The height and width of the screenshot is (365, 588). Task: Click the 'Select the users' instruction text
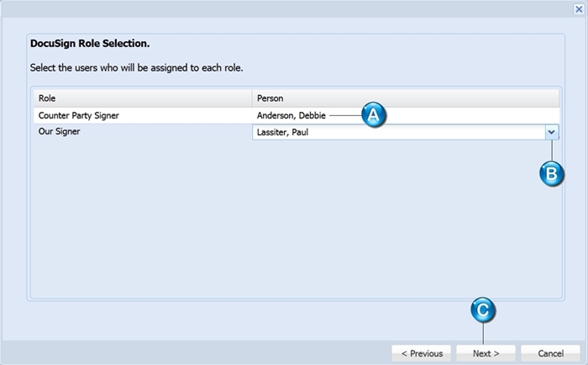point(136,68)
